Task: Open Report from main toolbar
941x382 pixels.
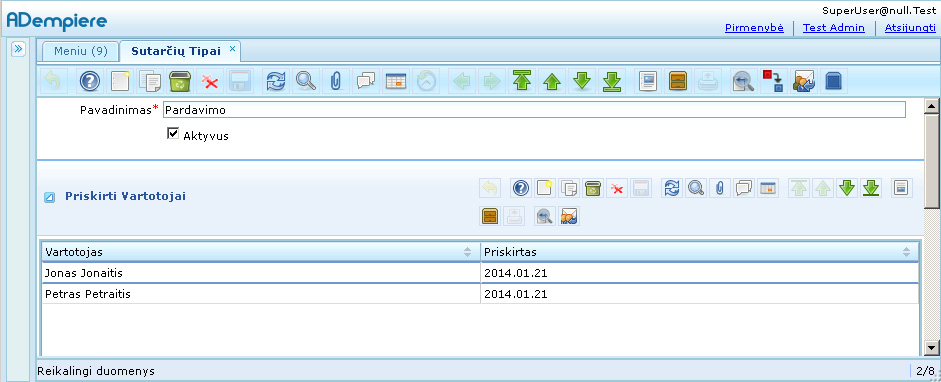Action: tap(648, 81)
